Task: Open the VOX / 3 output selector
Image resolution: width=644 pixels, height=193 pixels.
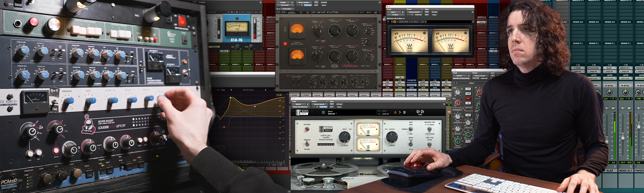Action: 435,85
